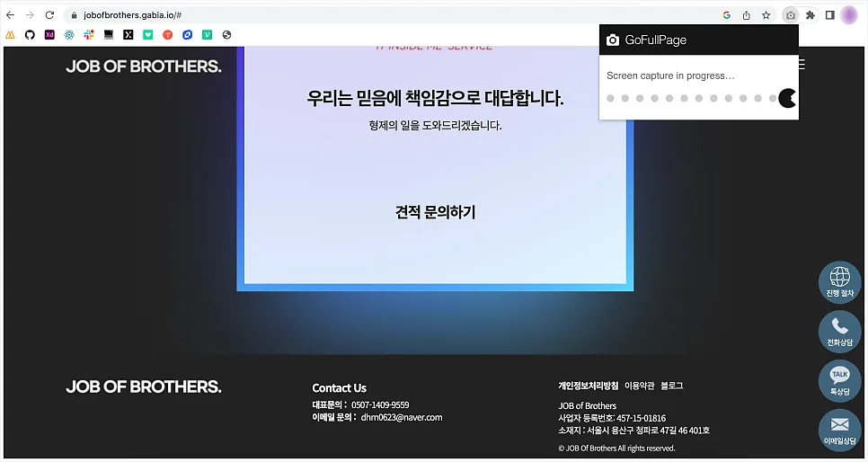Click the headline 우리는 믿음에 책임감으로 대답합니다
The width and height of the screenshot is (868, 462).
(435, 98)
